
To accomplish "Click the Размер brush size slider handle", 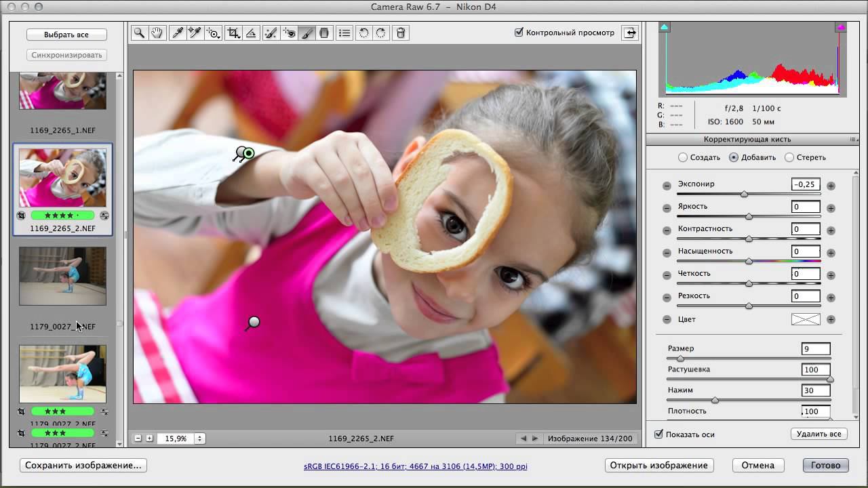I will point(680,359).
